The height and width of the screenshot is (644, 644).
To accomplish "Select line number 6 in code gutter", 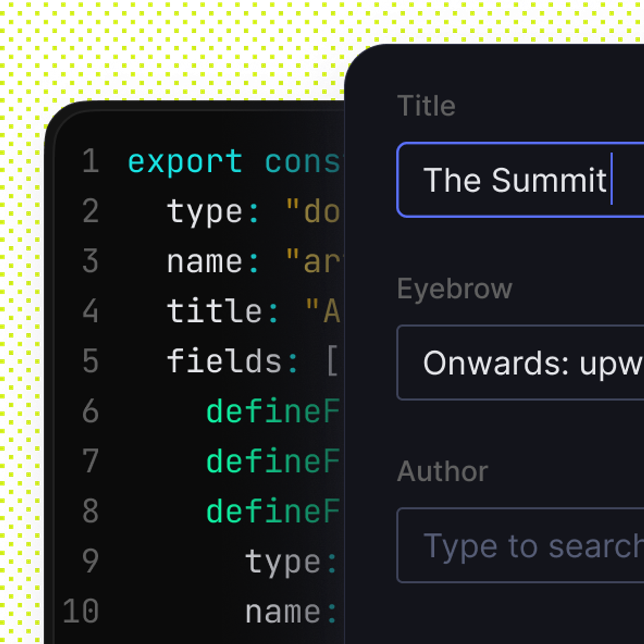I will coord(91,412).
